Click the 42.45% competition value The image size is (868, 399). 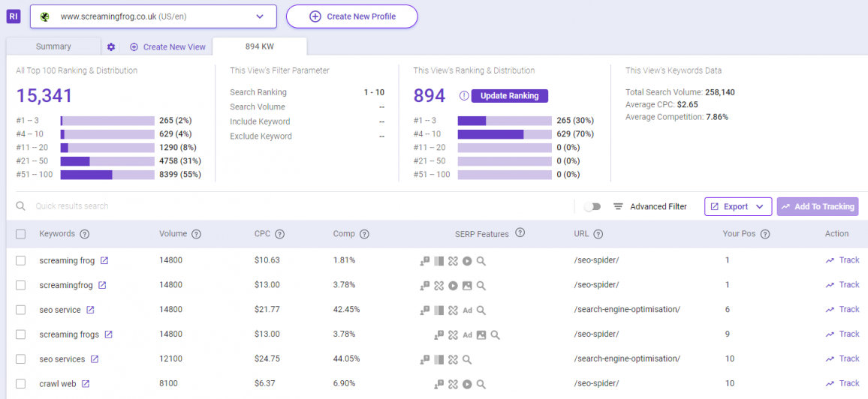pyautogui.click(x=348, y=310)
